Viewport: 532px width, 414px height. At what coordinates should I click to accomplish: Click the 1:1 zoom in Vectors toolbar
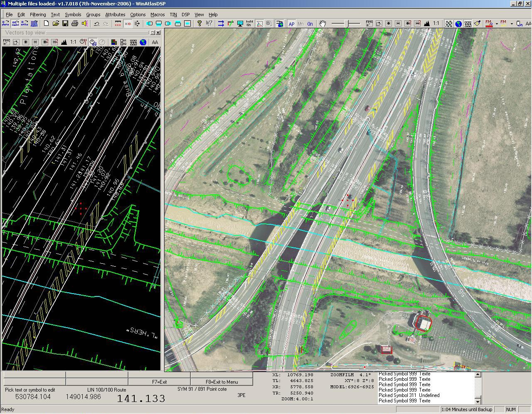(x=73, y=42)
